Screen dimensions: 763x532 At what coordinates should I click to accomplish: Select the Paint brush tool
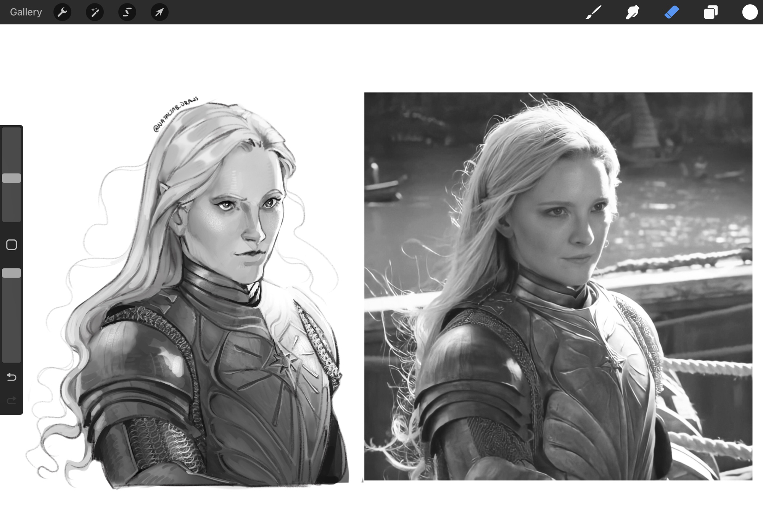(x=594, y=12)
